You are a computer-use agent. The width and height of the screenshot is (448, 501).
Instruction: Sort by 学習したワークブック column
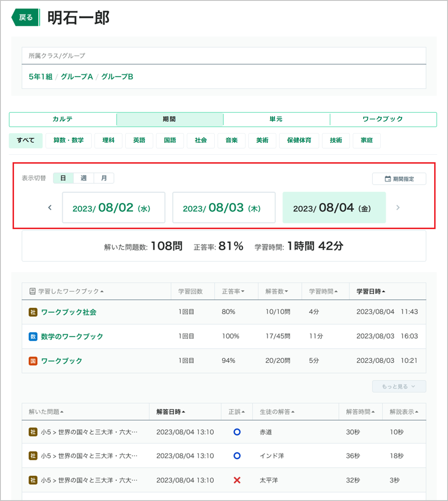coord(71,291)
